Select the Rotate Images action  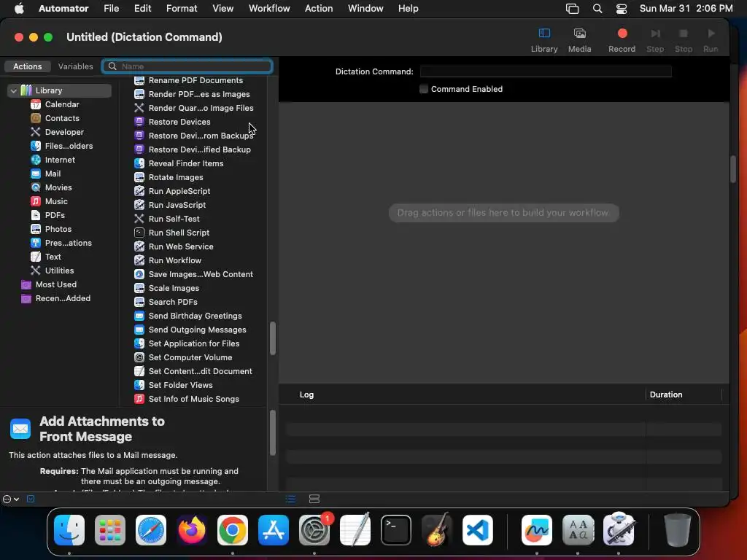coord(176,177)
